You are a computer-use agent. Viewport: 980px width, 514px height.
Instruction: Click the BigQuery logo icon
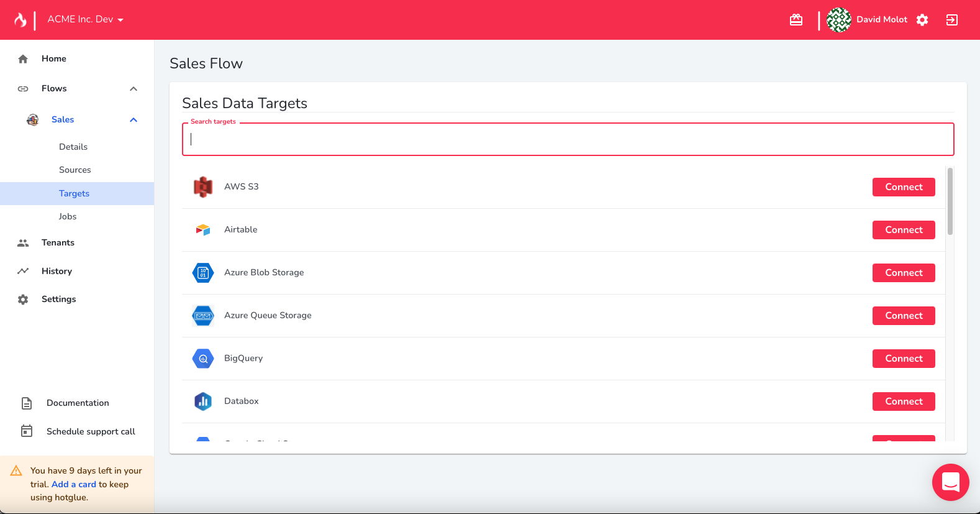tap(203, 359)
